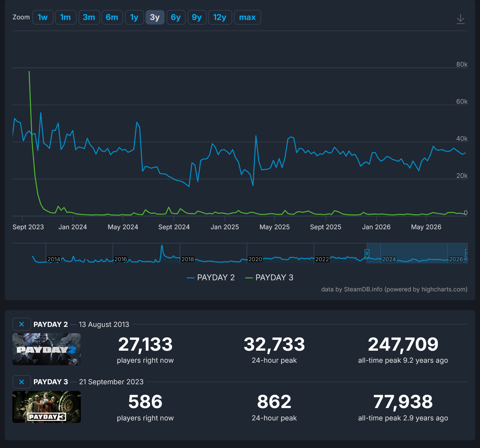The height and width of the screenshot is (448, 480).
Task: Set chart zoom to 12y
Action: click(x=220, y=17)
